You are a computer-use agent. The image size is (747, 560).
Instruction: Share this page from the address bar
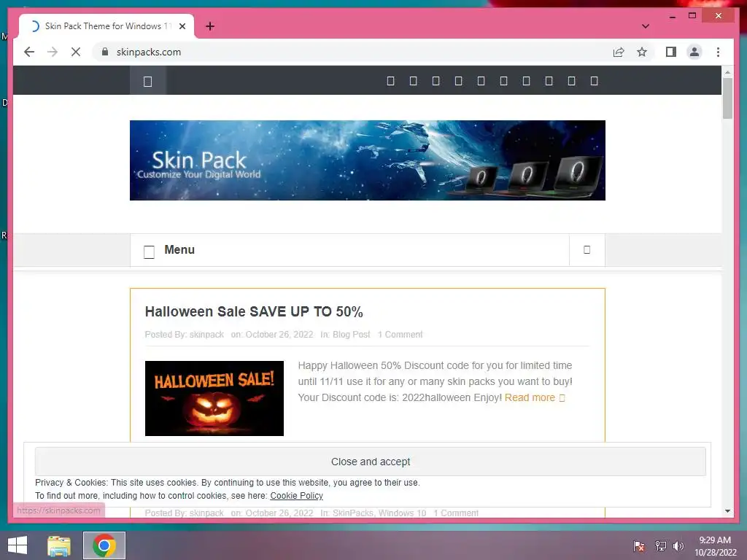(x=619, y=52)
